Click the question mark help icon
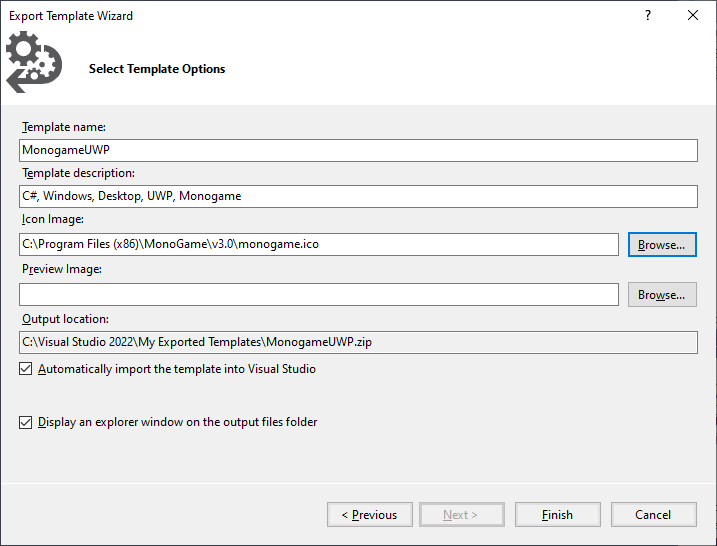Screen dimensions: 717x546 tap(647, 16)
